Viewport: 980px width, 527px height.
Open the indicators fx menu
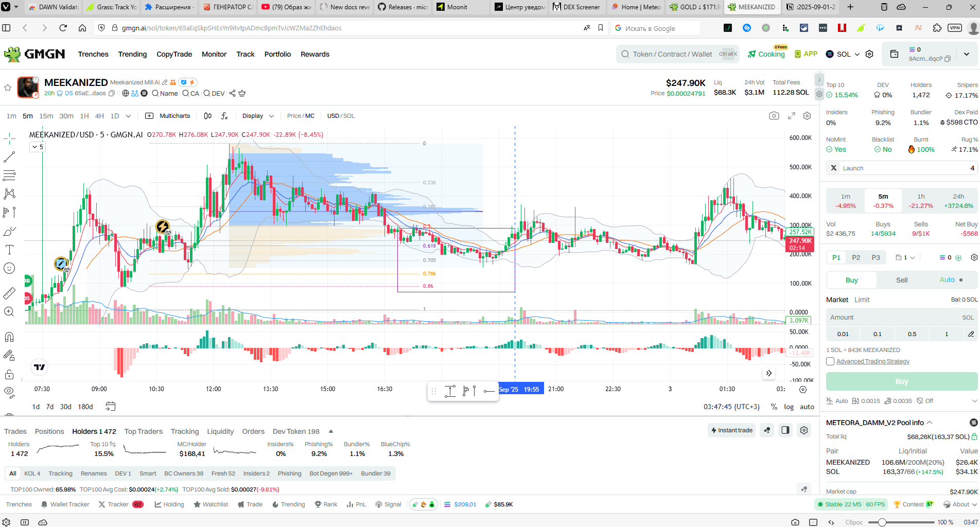click(224, 116)
